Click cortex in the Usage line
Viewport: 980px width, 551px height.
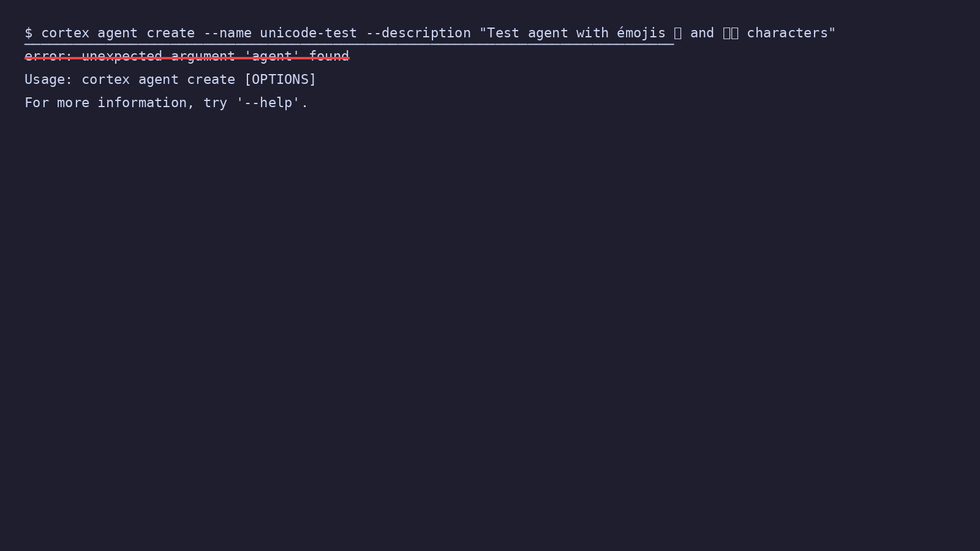[105, 80]
